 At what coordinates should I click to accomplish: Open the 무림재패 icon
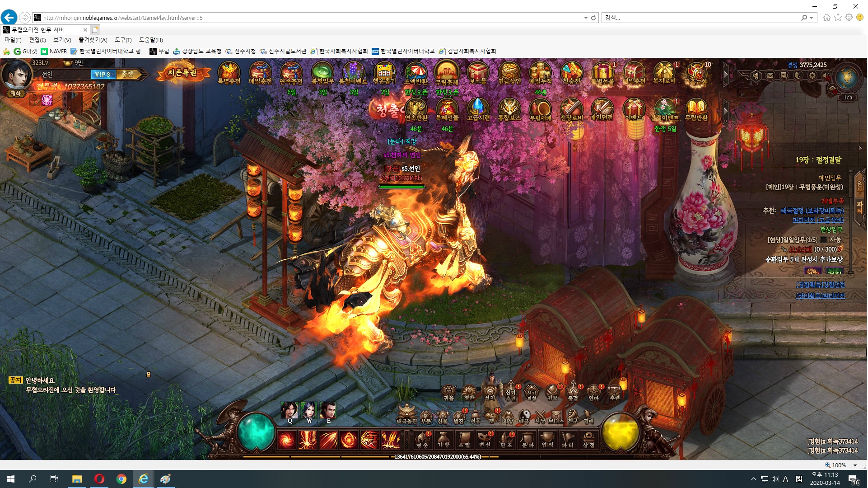click(x=541, y=110)
